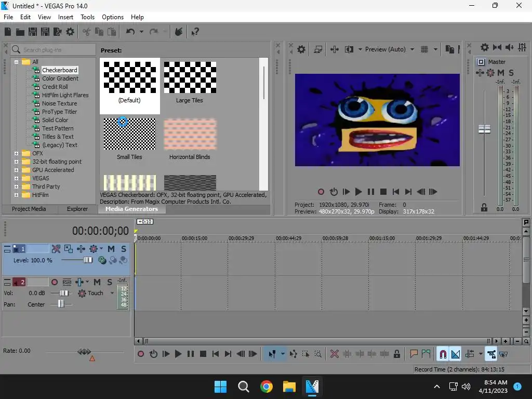This screenshot has height=399, width=532.
Task: Click the Search plug-ins field
Action: [53, 49]
